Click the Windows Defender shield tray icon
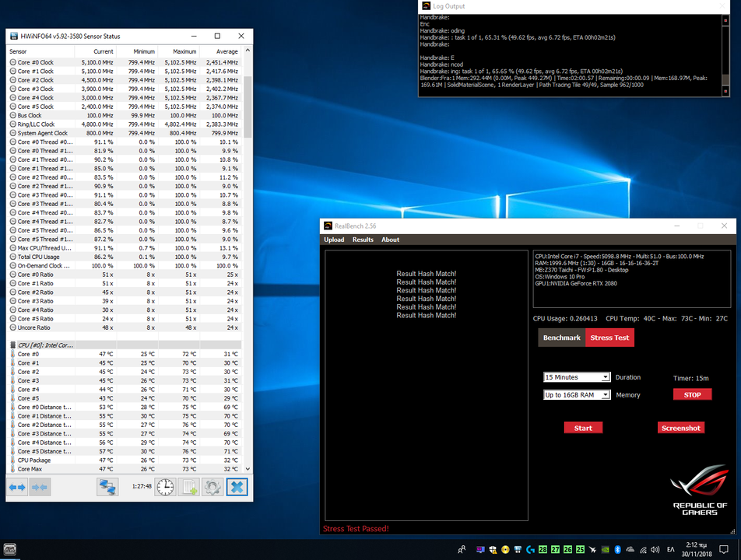This screenshot has width=741, height=560. (493, 550)
